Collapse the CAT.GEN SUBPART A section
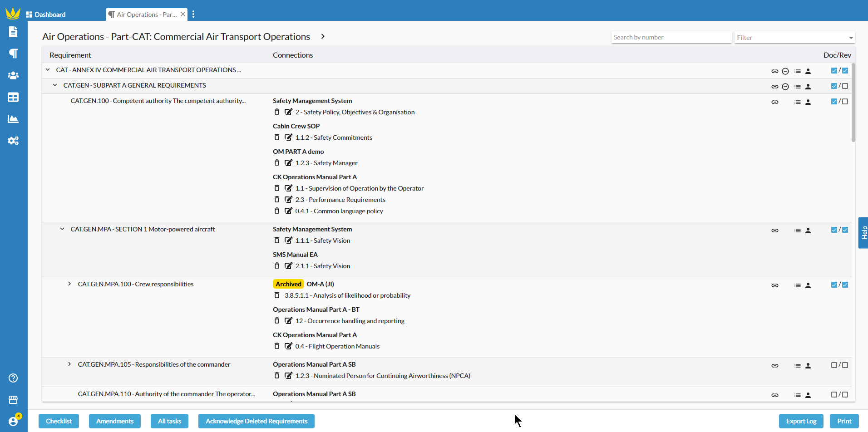Viewport: 868px width, 432px height. click(55, 85)
